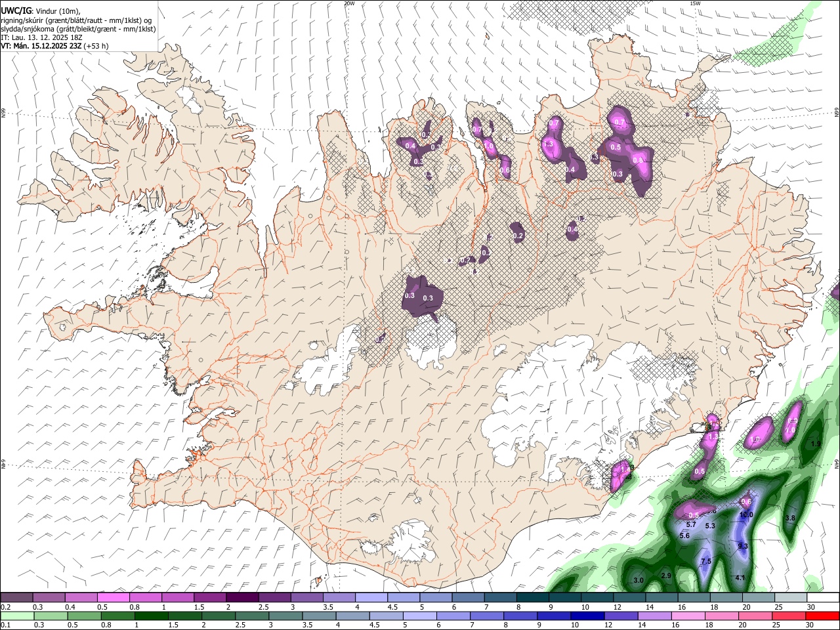The height and width of the screenshot is (630, 840).
Task: Pick the grey-purple 0.2 swatch in snow scale
Action: pos(16,598)
